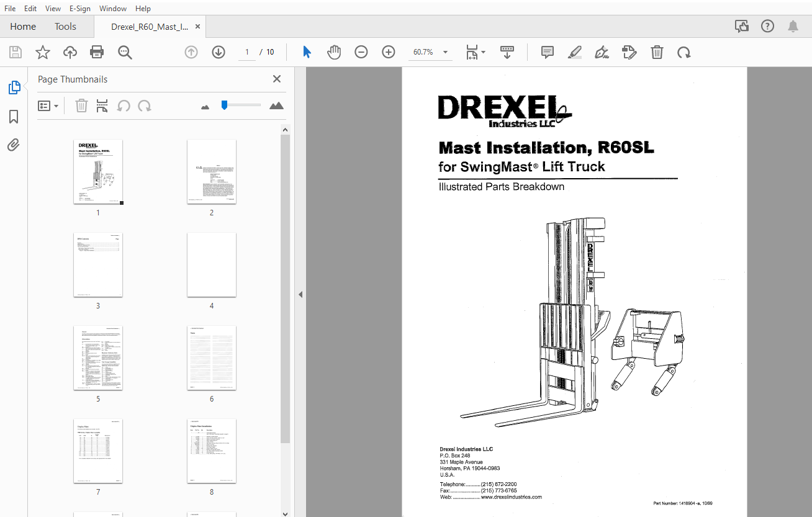Click the read mode keyboard icon
The image size is (812, 517).
coord(507,52)
